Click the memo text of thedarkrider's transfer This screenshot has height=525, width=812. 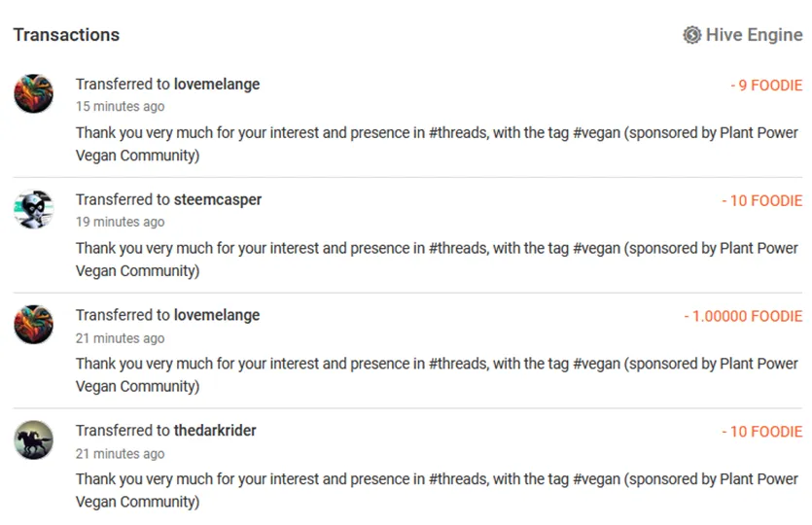point(437,490)
